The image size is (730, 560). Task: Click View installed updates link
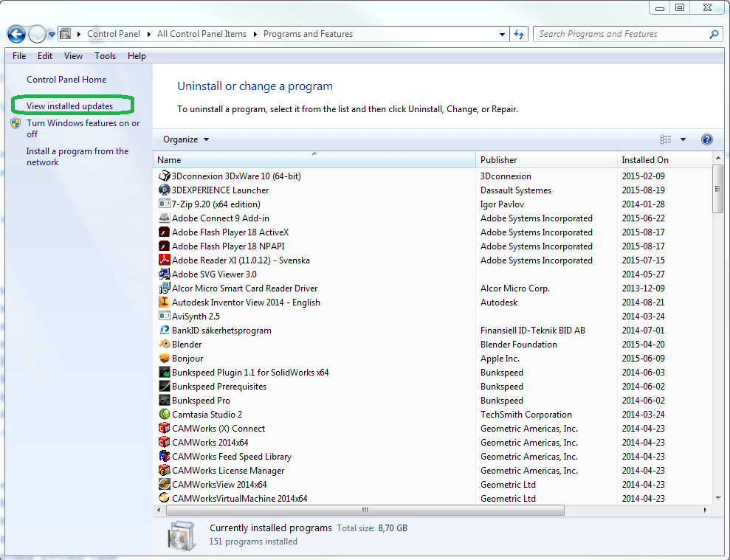click(x=69, y=106)
